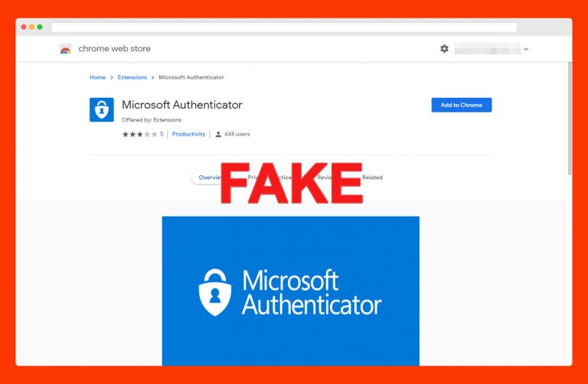This screenshot has height=384, width=588.
Task: Expand the account dropdown chevron
Action: [526, 49]
